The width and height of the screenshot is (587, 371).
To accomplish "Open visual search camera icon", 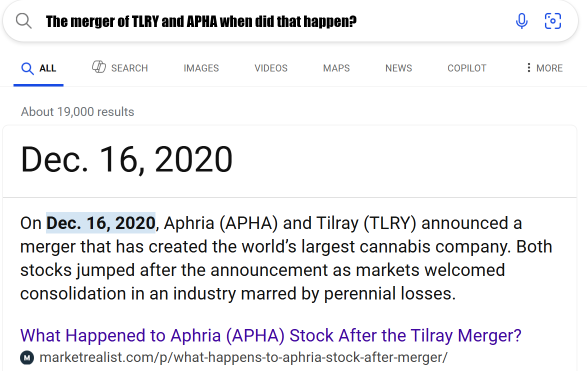I will tap(553, 21).
